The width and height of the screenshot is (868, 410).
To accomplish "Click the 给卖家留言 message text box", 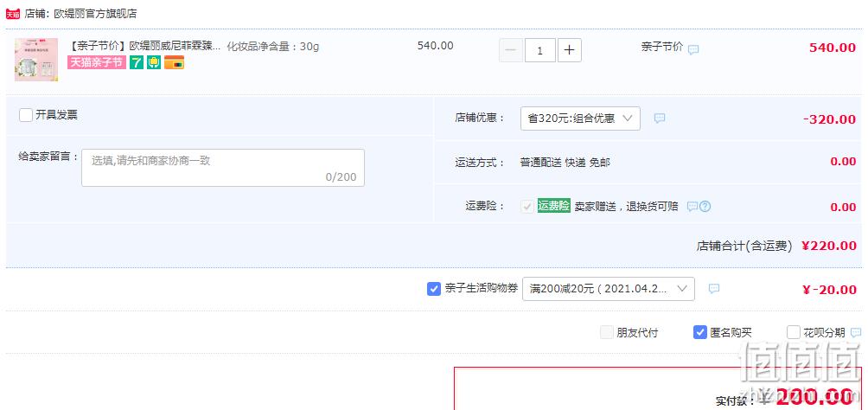I will point(223,167).
